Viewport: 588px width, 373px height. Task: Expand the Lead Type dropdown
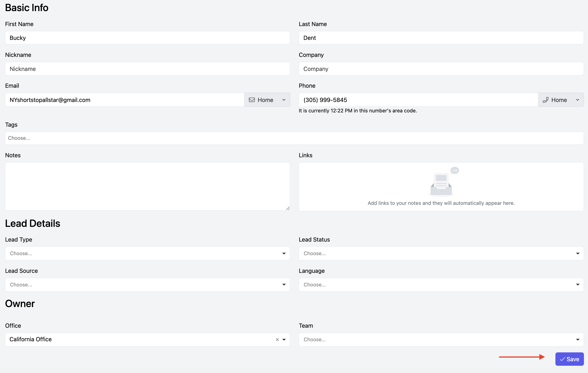coord(284,254)
